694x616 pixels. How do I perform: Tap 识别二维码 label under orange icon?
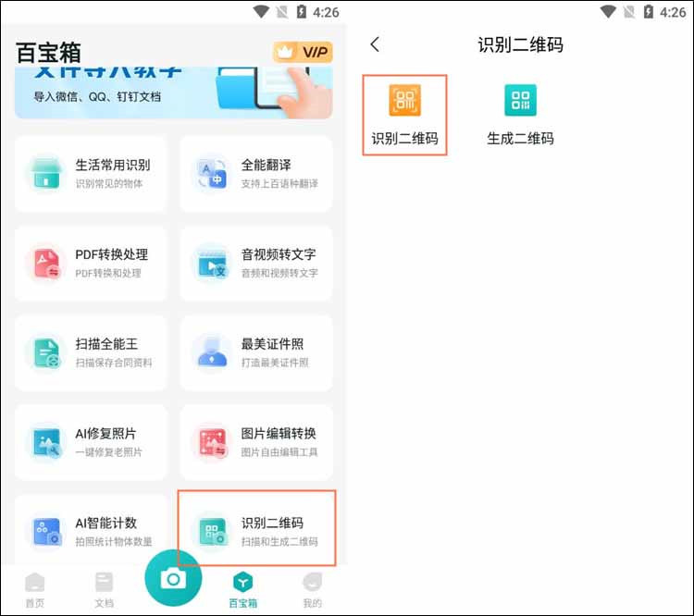pos(405,139)
